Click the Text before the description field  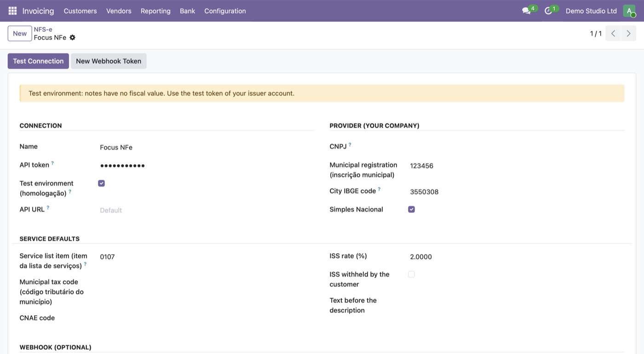point(517,301)
